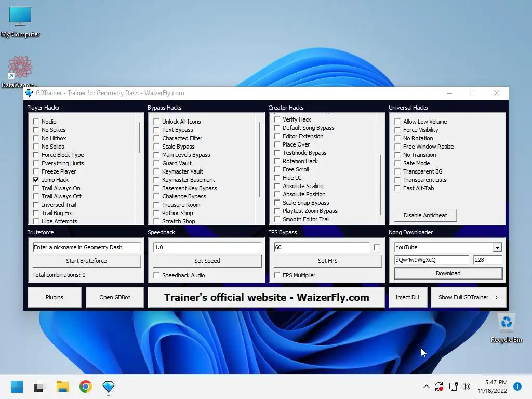Enable Unlock All Icons

[156, 122]
